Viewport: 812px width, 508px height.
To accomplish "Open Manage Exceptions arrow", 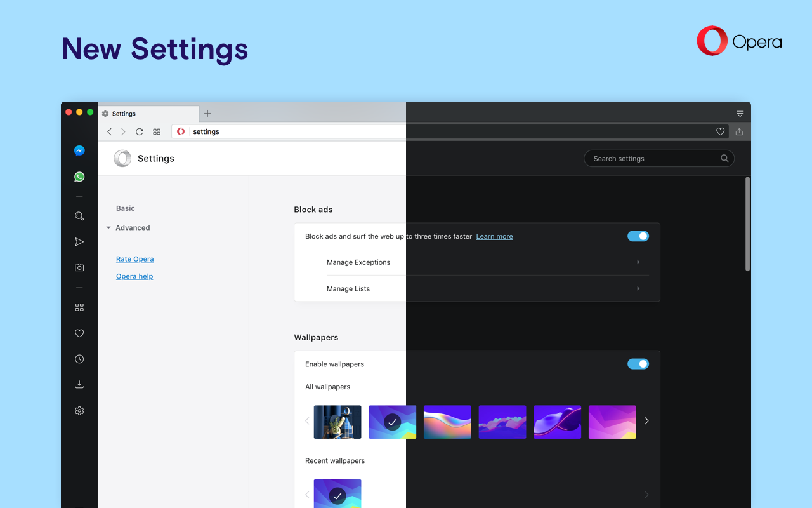I will pos(638,262).
